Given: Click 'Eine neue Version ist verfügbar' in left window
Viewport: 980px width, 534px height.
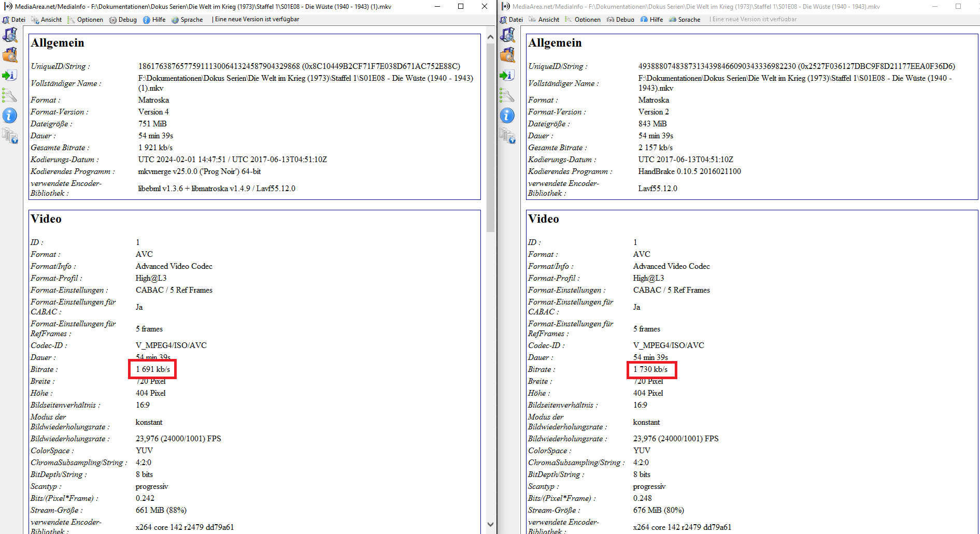Looking at the screenshot, I should pos(257,19).
